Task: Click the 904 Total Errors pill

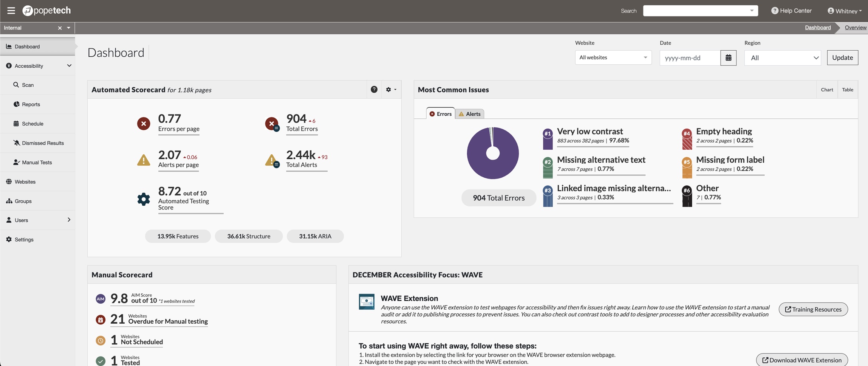Action: pos(499,198)
